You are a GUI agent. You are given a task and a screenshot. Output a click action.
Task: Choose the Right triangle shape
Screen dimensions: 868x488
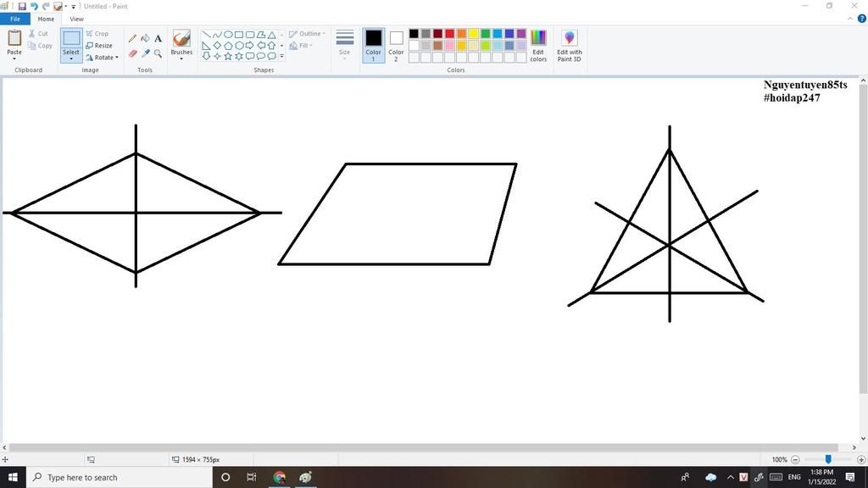pyautogui.click(x=206, y=46)
